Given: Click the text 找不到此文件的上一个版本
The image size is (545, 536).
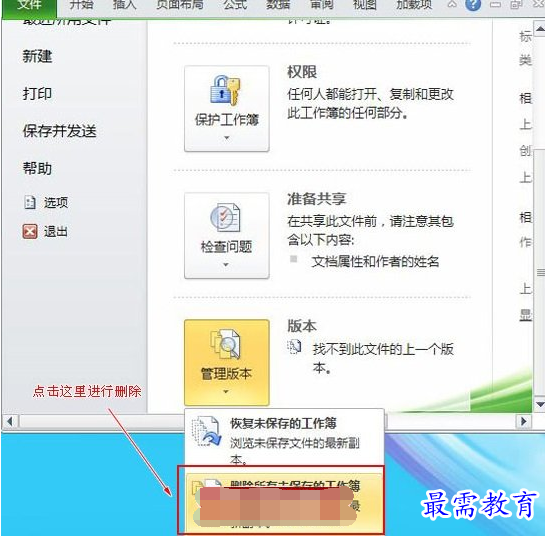Looking at the screenshot, I should 383,358.
